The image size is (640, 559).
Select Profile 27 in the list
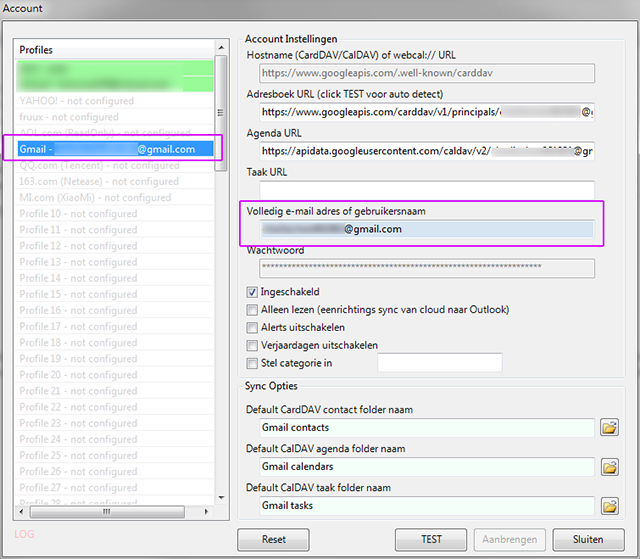[115, 488]
